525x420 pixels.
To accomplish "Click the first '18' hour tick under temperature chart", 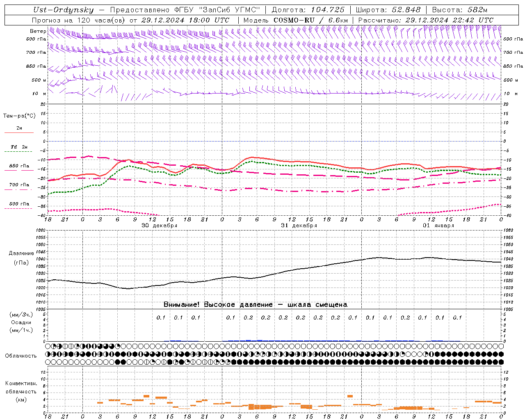I will click(x=48, y=219).
